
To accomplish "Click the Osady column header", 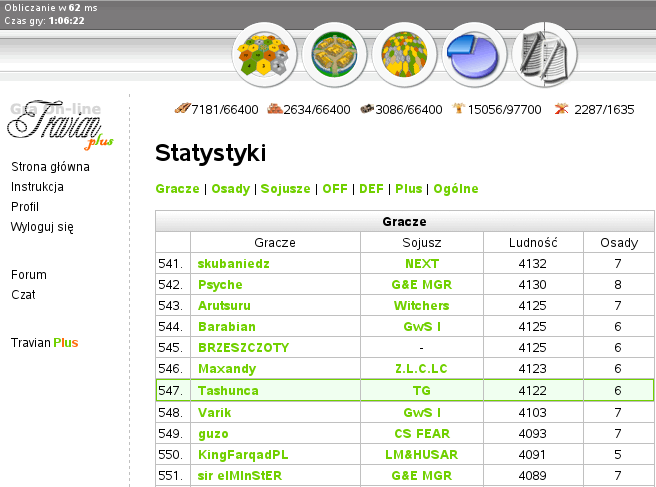I will pyautogui.click(x=619, y=243).
